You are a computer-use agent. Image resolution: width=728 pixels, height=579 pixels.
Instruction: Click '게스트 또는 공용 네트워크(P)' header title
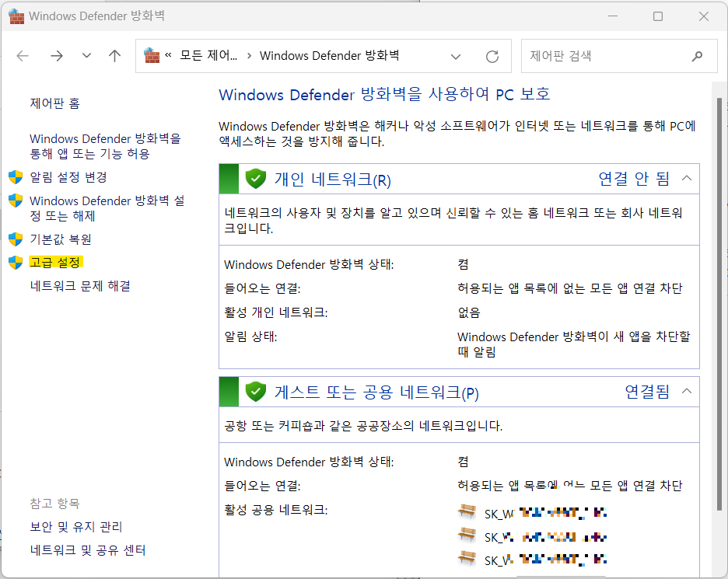pos(376,392)
